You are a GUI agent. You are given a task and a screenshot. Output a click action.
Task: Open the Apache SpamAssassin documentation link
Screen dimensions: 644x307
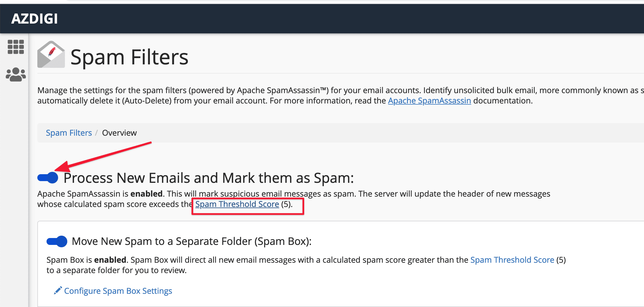click(x=429, y=101)
